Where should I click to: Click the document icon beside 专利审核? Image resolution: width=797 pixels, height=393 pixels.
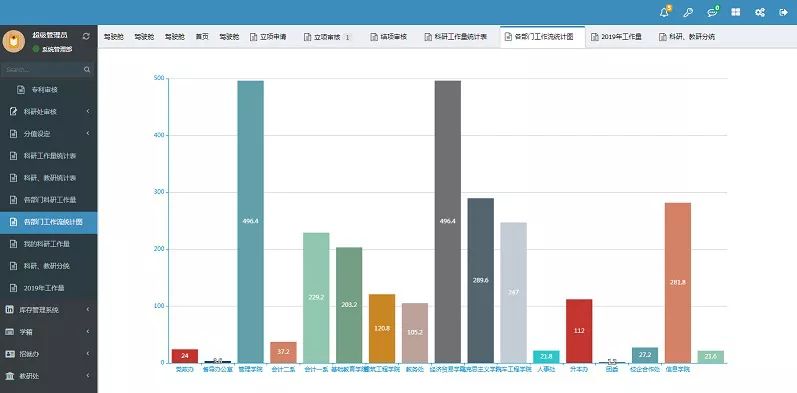(21, 89)
